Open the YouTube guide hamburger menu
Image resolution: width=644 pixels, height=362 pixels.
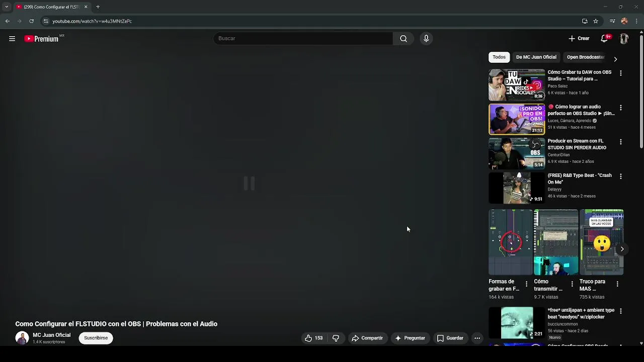pyautogui.click(x=12, y=39)
